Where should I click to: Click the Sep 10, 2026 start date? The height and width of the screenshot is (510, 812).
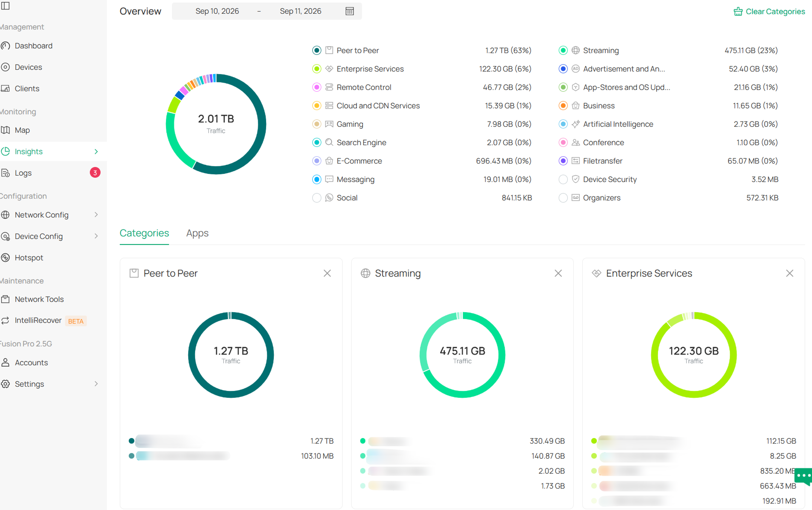[x=217, y=11]
